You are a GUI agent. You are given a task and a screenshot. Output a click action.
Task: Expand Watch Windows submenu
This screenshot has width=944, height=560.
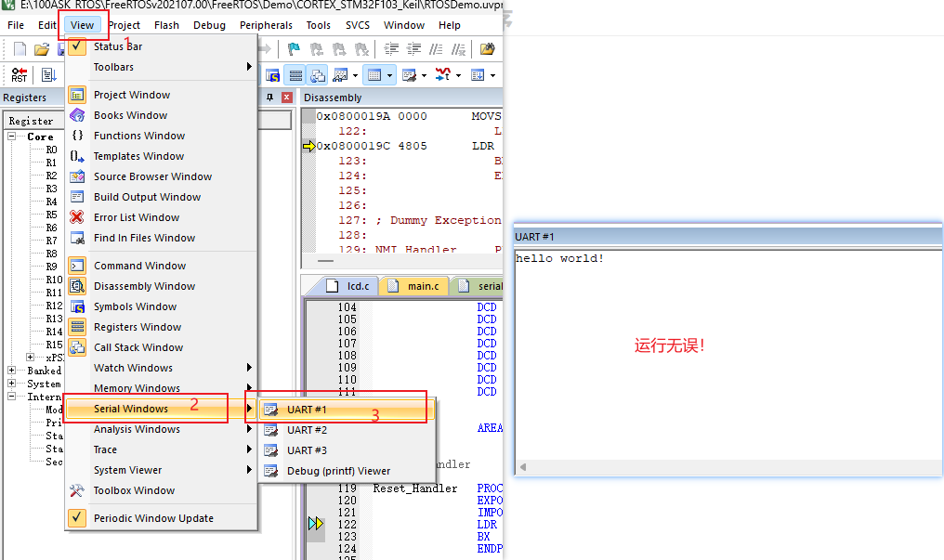[162, 368]
